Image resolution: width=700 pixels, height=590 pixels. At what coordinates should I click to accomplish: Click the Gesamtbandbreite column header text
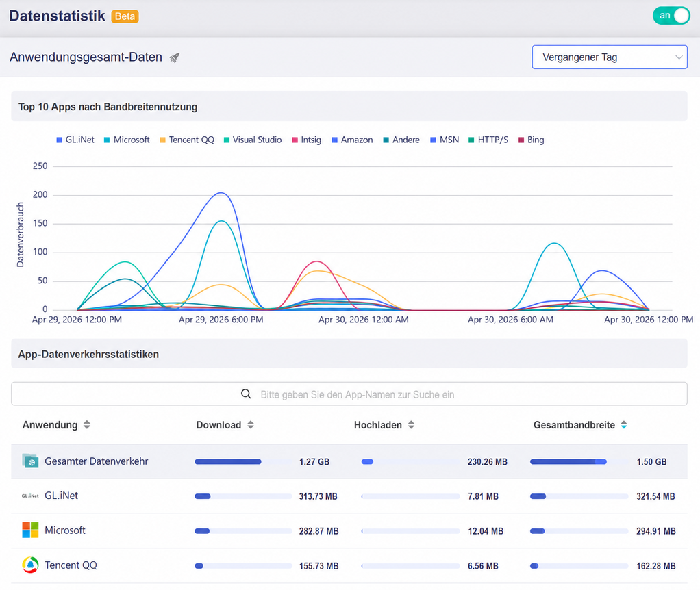pyautogui.click(x=574, y=425)
